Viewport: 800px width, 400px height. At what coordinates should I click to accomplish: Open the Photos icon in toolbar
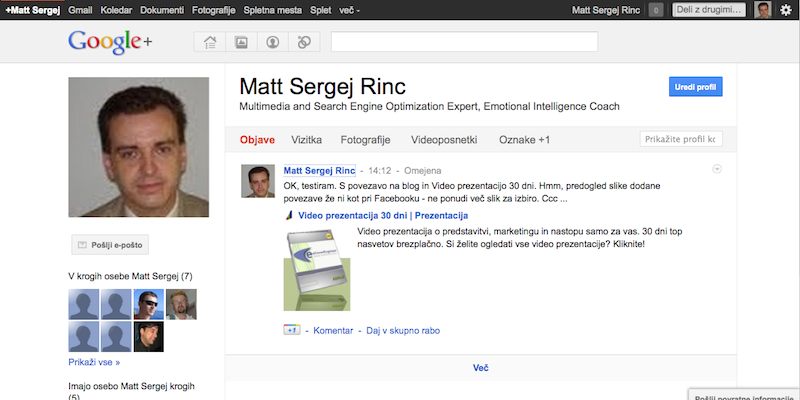(x=241, y=42)
